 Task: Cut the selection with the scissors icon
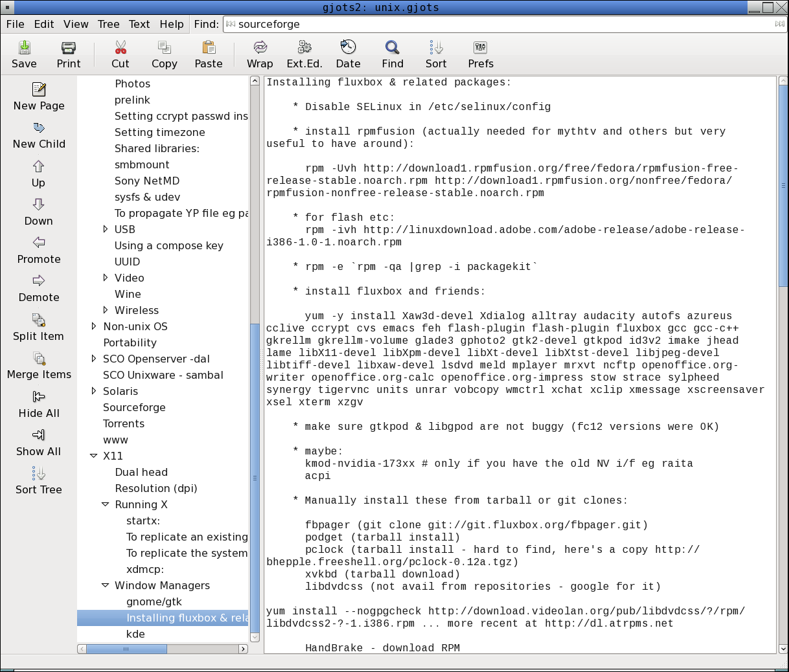click(120, 47)
